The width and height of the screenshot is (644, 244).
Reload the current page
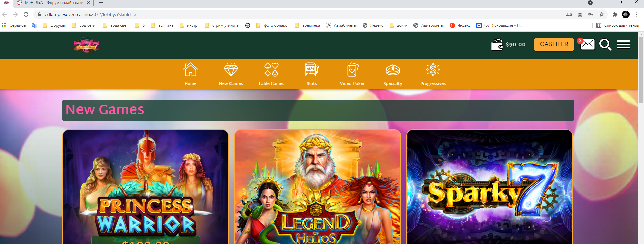click(26, 14)
